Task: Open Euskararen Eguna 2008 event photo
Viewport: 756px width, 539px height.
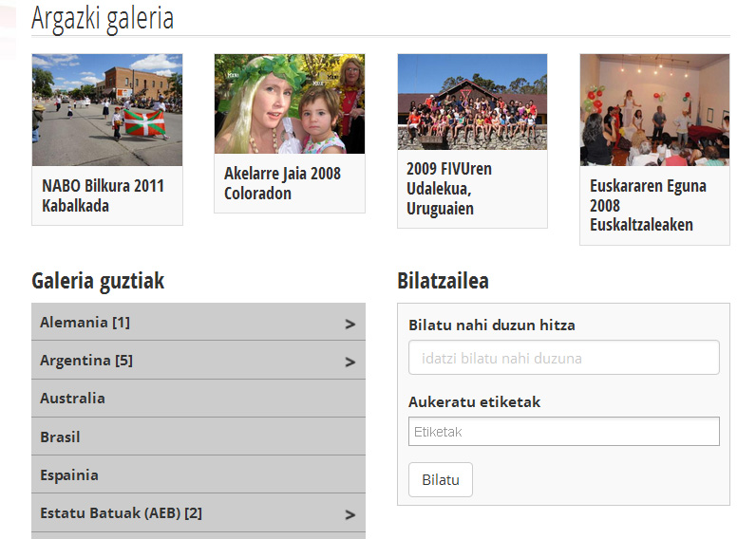Action: [654, 110]
